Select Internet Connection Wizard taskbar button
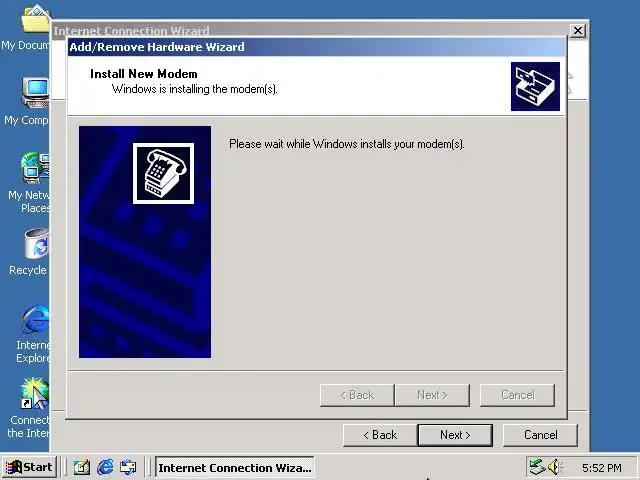640x480 pixels. (x=235, y=467)
